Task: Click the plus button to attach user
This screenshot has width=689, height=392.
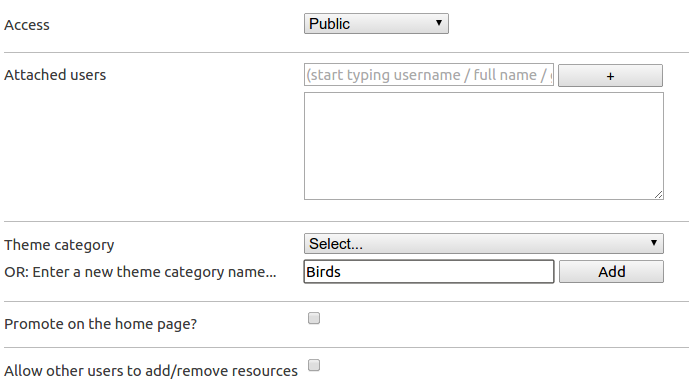Action: point(610,76)
